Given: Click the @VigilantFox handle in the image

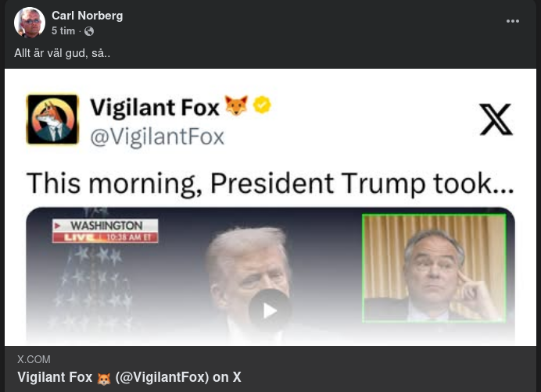Looking at the screenshot, I should 156,137.
